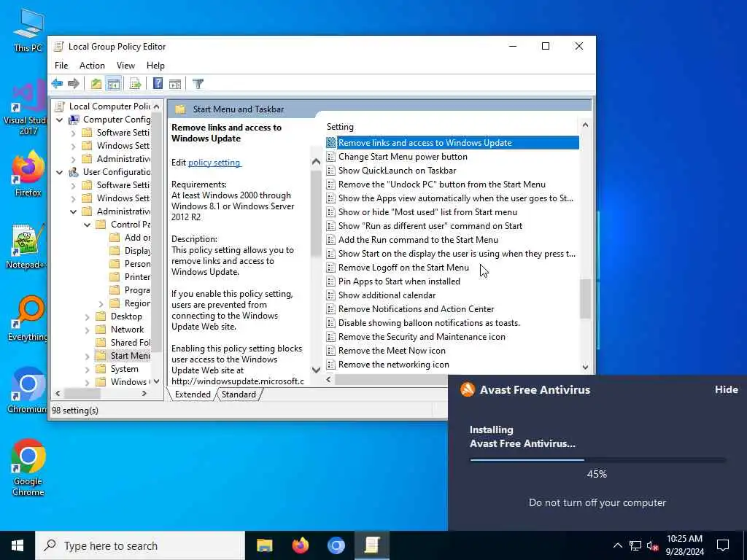The width and height of the screenshot is (747, 560).
Task: Click the Avast installation progress bar
Action: coord(597,460)
